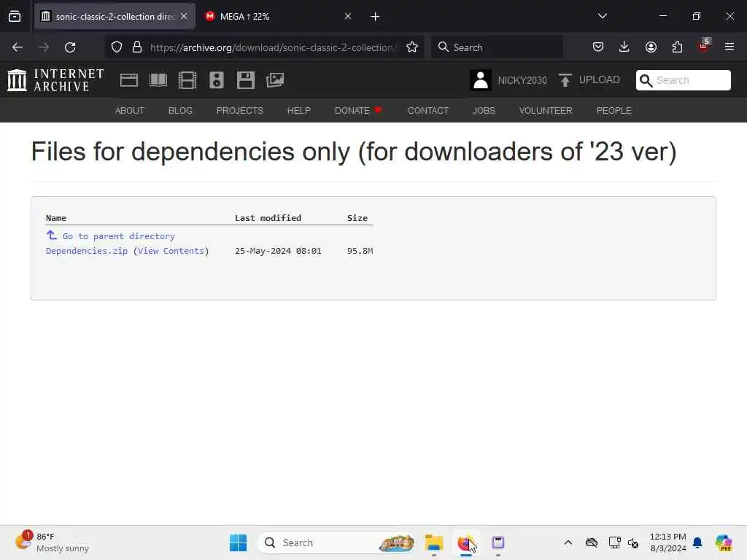Open notifications bell in system tray

coord(697,542)
